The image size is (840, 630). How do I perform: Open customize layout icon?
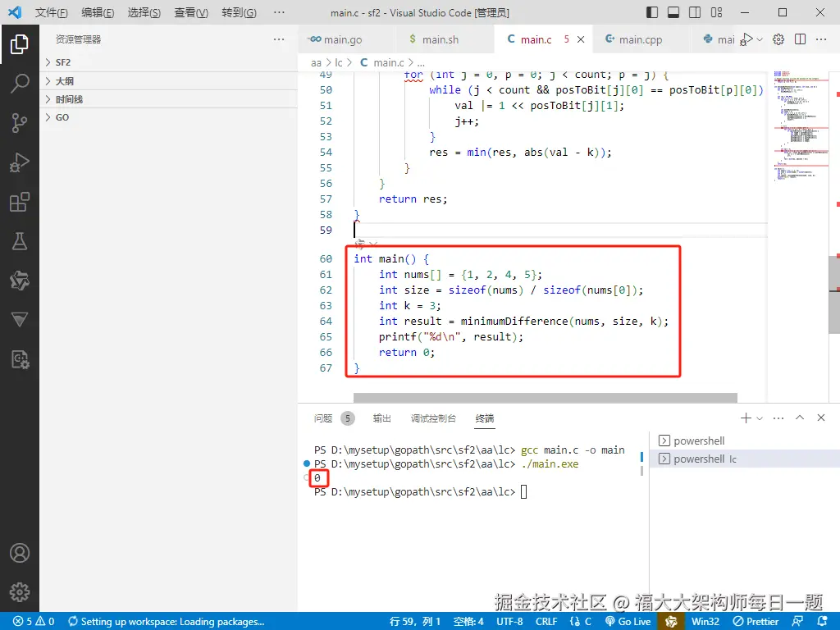tap(716, 12)
